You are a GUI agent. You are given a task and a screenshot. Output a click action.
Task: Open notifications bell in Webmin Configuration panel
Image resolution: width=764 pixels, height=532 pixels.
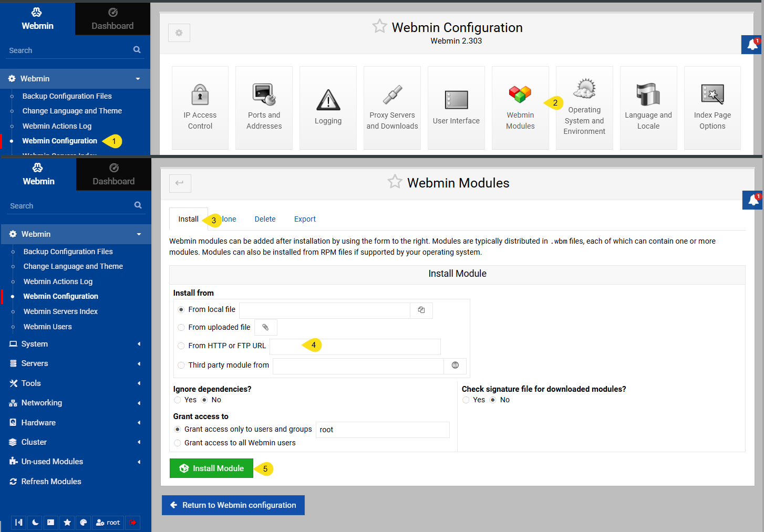tap(752, 45)
